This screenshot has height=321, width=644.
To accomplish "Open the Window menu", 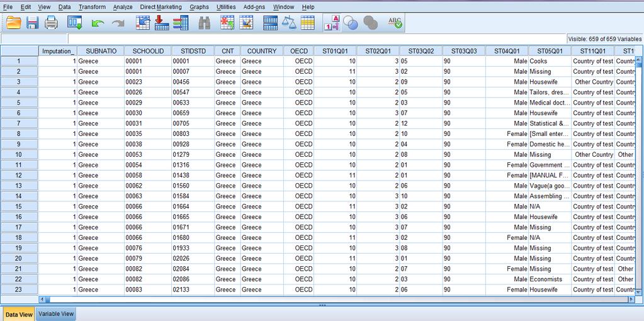I will click(283, 7).
